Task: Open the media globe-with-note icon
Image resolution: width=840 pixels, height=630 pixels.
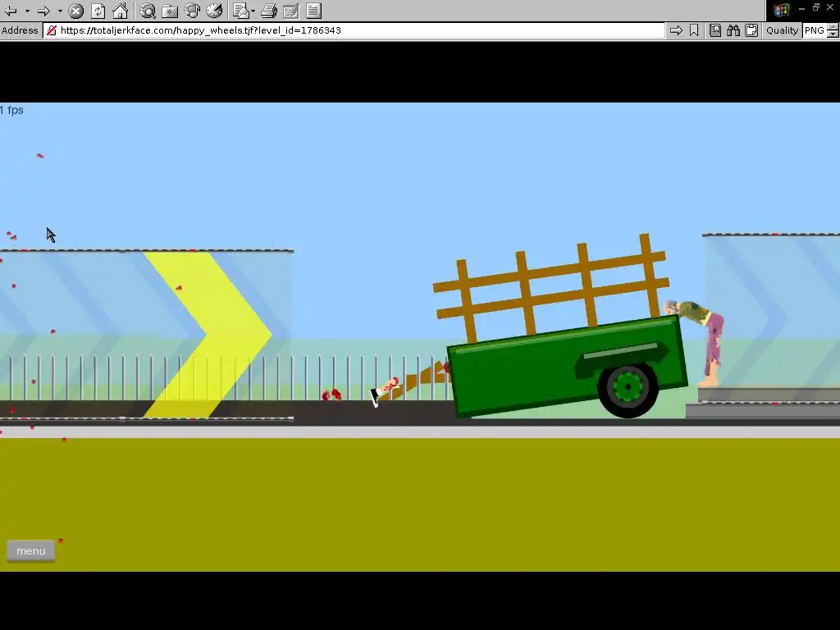Action: click(x=192, y=11)
